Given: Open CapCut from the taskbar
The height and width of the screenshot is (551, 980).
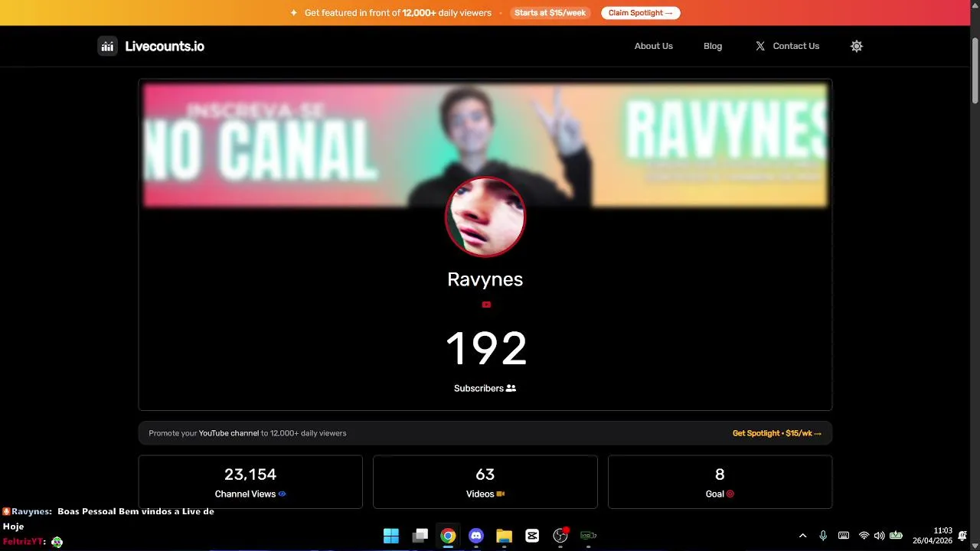Looking at the screenshot, I should pos(532,536).
